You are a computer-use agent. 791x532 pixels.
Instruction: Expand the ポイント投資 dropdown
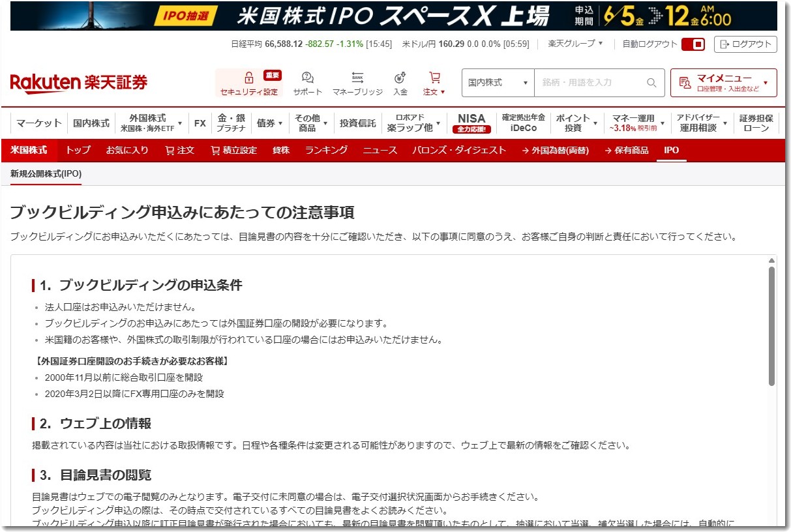point(595,123)
